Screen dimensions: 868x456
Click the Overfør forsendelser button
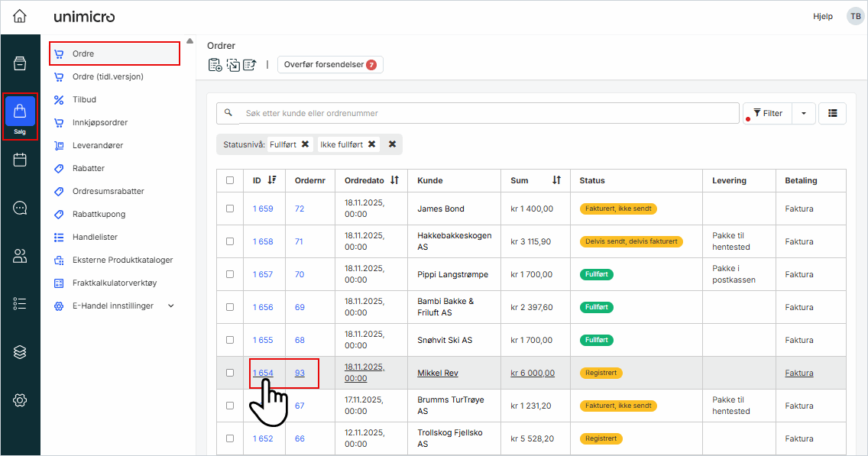pyautogui.click(x=329, y=65)
